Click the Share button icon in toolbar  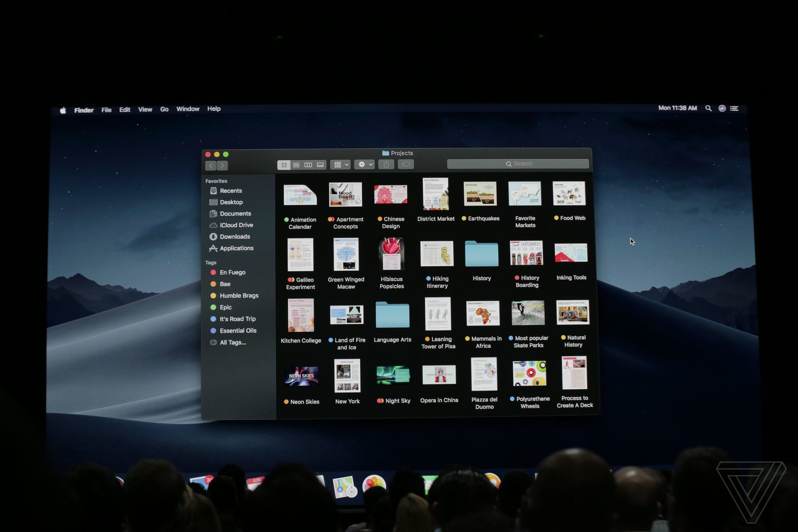coord(386,164)
